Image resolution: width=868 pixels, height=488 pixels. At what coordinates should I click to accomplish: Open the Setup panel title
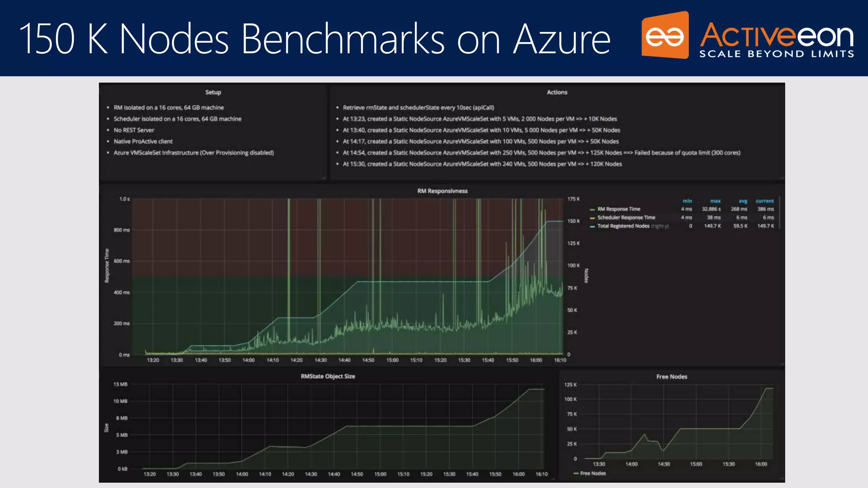pyautogui.click(x=213, y=92)
